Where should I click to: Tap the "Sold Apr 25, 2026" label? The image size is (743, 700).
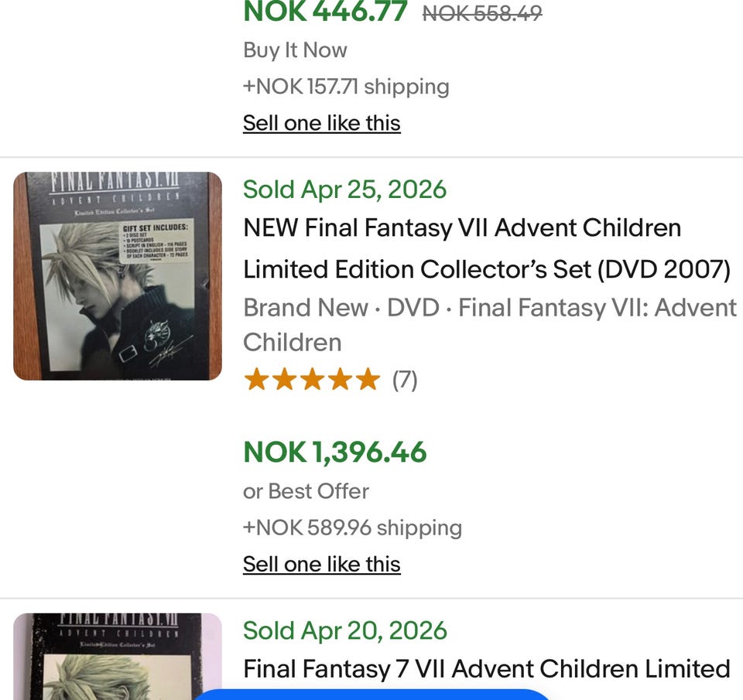[x=344, y=190]
